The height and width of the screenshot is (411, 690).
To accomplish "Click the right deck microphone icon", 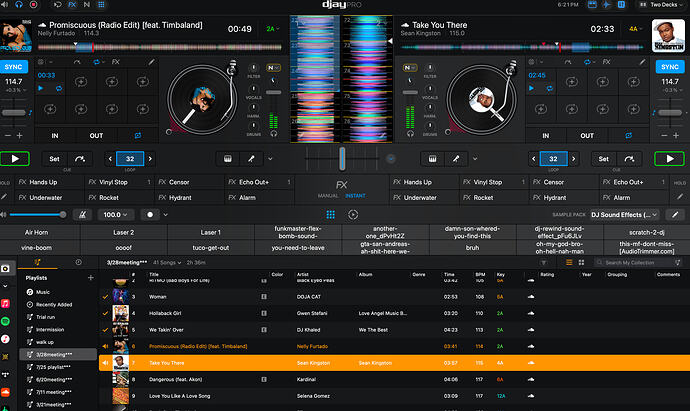I will [x=456, y=159].
